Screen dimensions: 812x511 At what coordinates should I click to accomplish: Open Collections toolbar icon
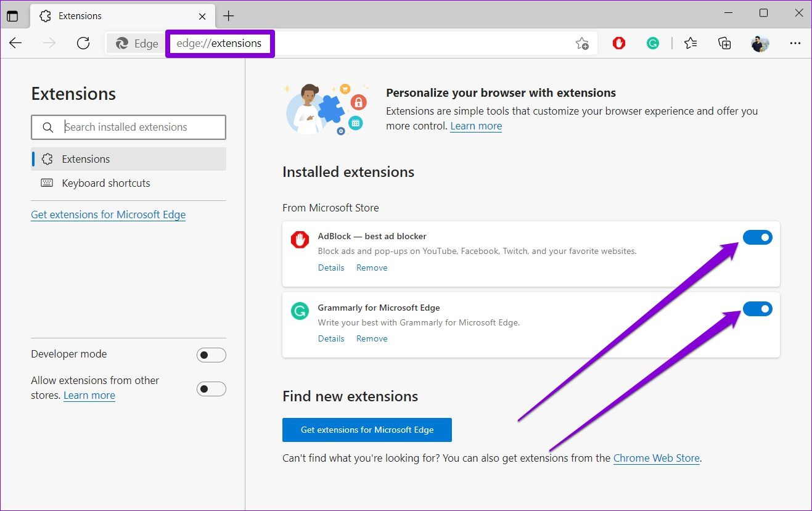point(724,43)
